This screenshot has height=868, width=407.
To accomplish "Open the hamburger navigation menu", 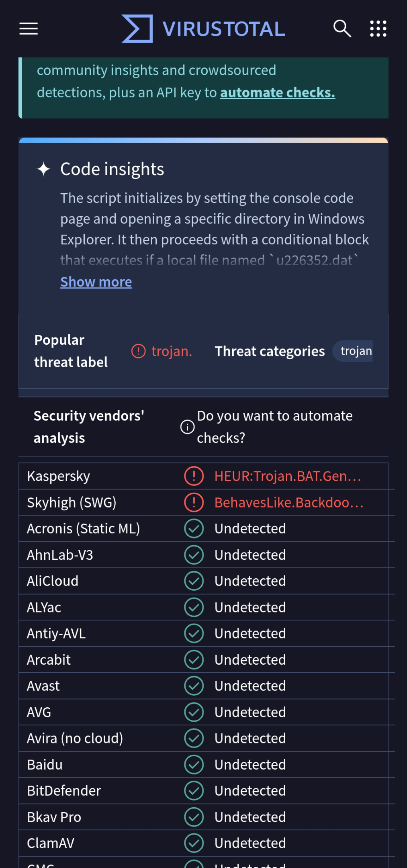I will pos(29,29).
